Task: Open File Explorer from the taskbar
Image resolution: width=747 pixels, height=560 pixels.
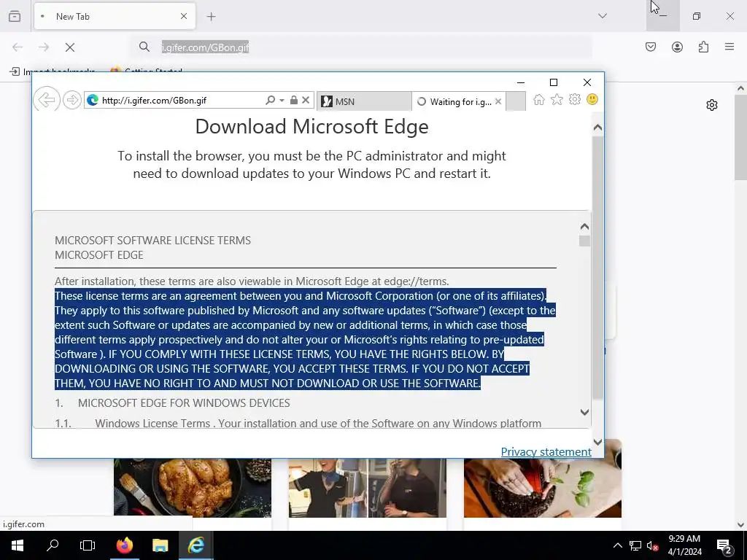Action: pos(160,545)
